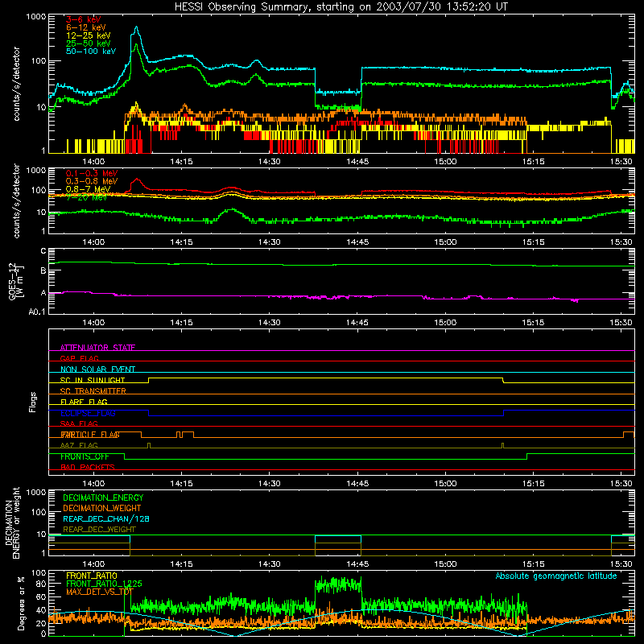Select the FLARE_FLAG label
This screenshot has width=644, height=644.
pos(84,402)
